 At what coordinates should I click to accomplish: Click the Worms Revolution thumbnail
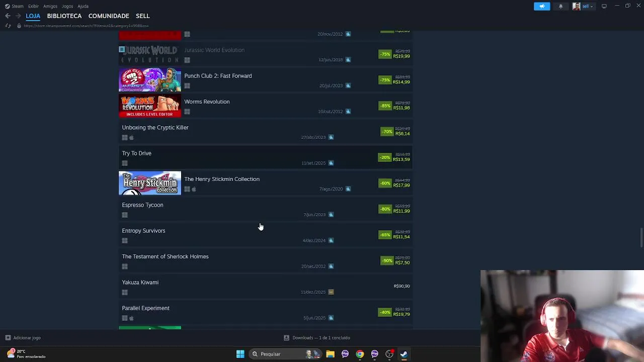click(150, 106)
